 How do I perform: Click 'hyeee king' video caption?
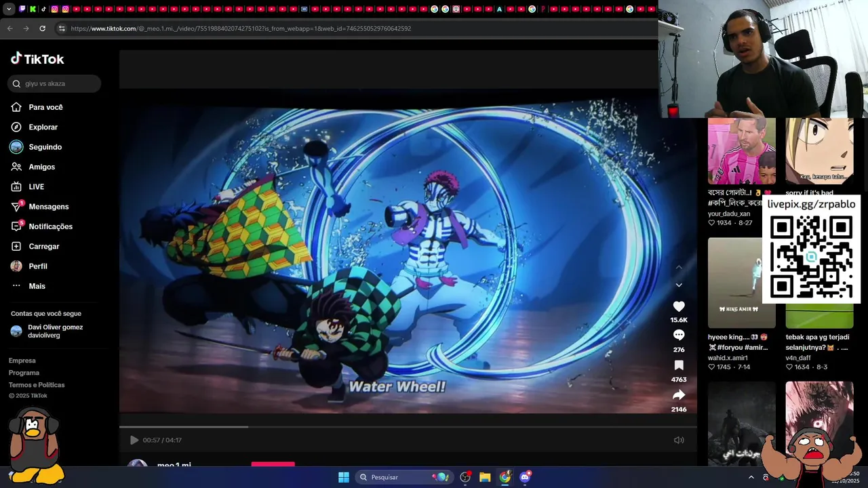[738, 342]
